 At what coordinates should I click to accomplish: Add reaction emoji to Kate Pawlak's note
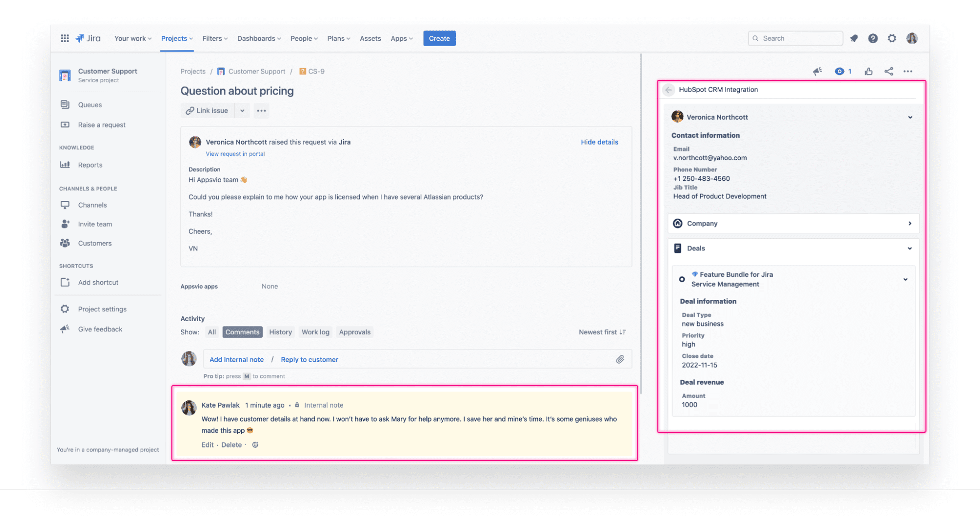click(x=255, y=445)
